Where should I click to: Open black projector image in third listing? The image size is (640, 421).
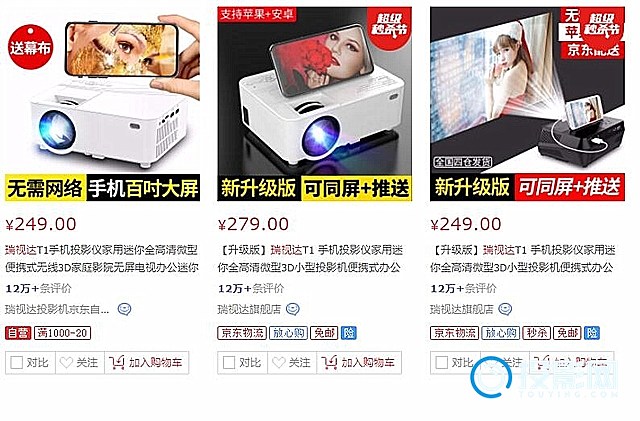(x=527, y=104)
